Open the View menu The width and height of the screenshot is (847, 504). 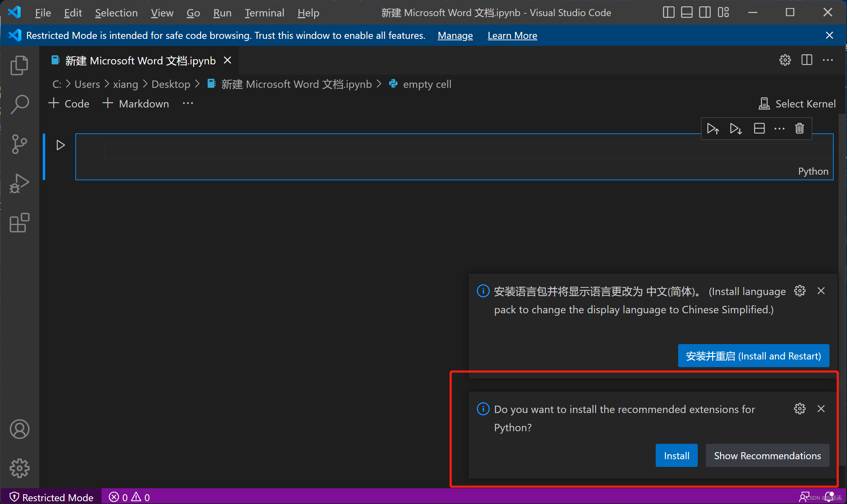(162, 13)
